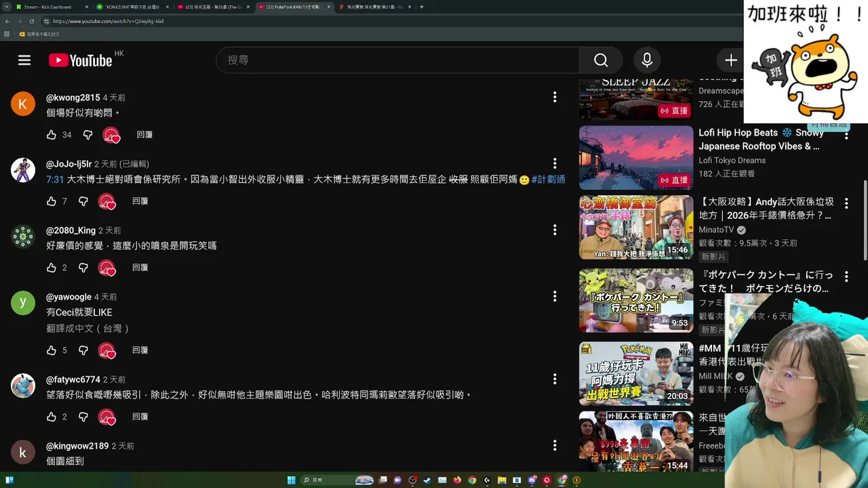Open more options for Lofi Hip Hop Beats video
868x488 pixels.
[x=846, y=136]
